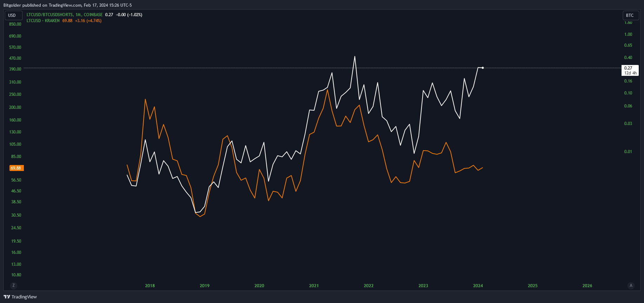
Task: Click the 2019 time axis label
Action: pyautogui.click(x=205, y=286)
